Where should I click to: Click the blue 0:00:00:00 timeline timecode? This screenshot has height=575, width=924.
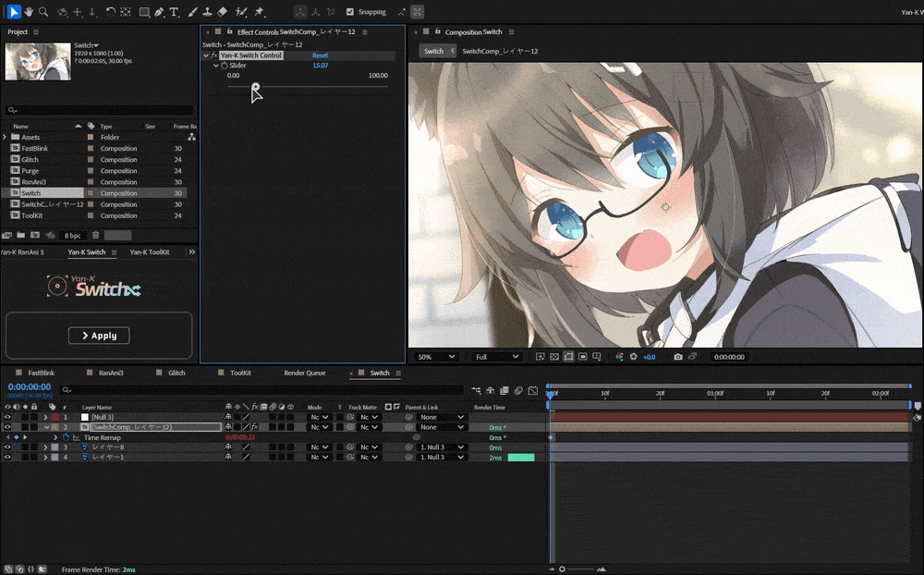point(30,386)
